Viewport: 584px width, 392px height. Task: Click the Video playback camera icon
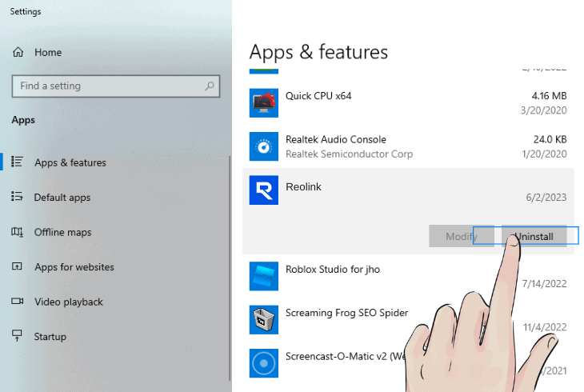tap(17, 301)
